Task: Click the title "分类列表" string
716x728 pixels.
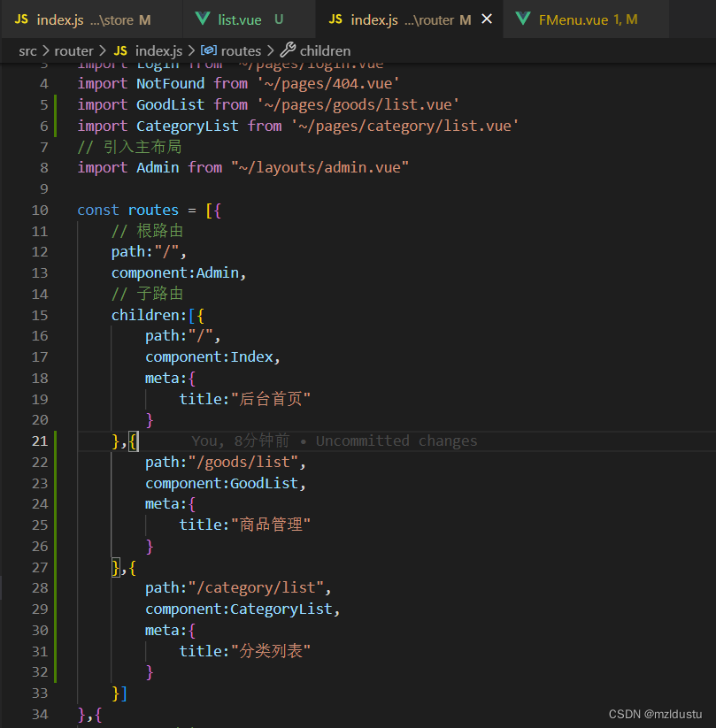Action: (271, 651)
